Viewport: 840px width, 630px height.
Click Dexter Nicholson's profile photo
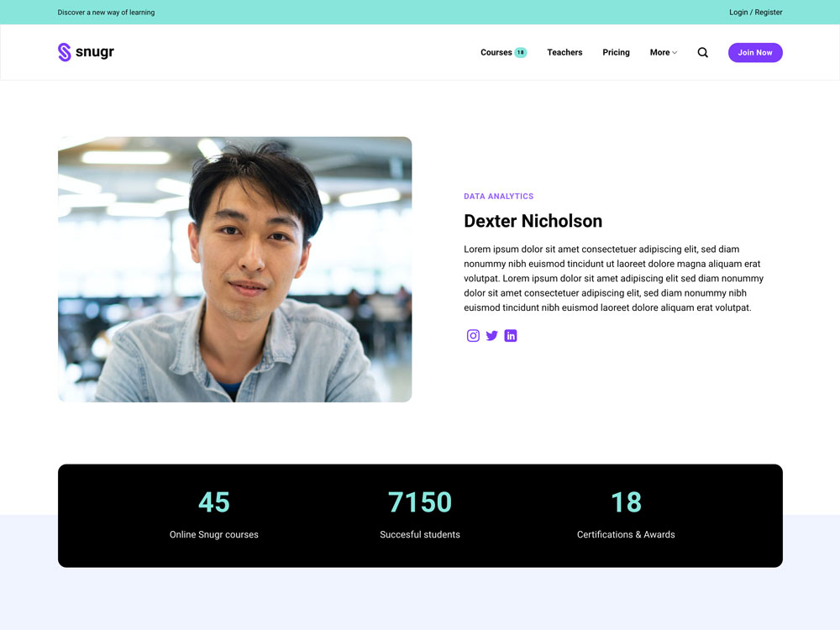[x=234, y=269]
